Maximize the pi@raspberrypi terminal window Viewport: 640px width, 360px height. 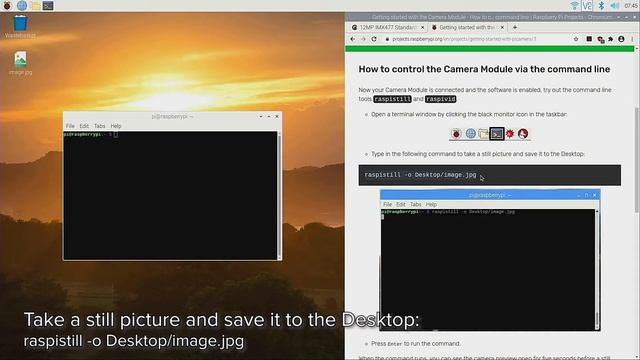point(269,117)
